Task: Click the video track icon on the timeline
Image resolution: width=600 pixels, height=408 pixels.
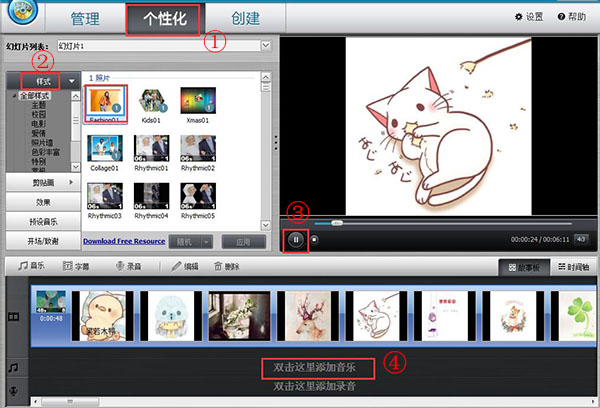Action: pos(13,317)
